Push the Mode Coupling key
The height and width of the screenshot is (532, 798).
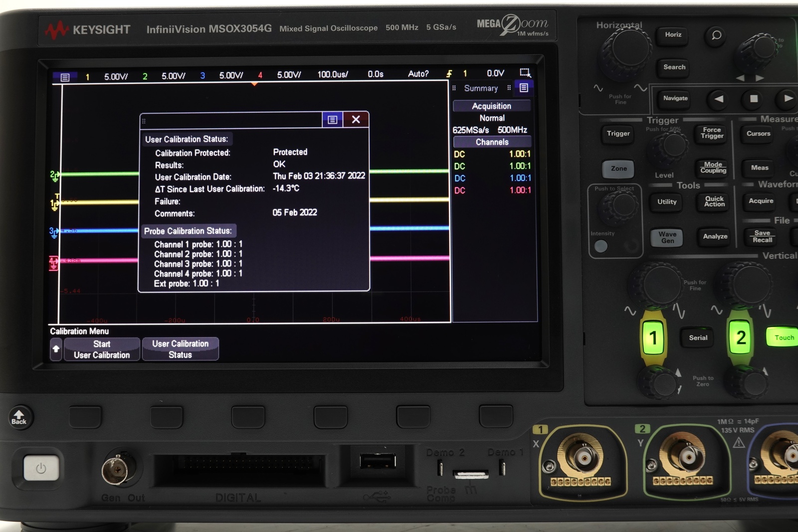click(x=713, y=168)
